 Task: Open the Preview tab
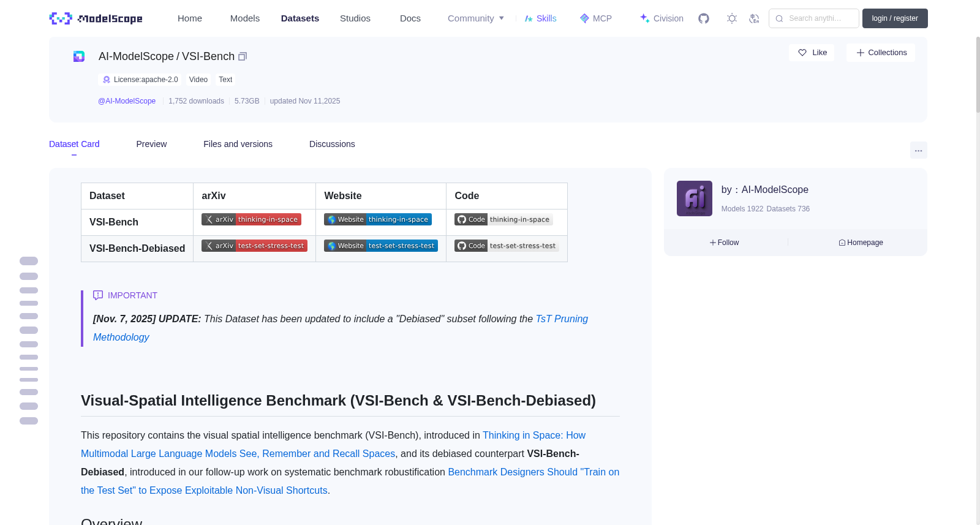(x=151, y=144)
